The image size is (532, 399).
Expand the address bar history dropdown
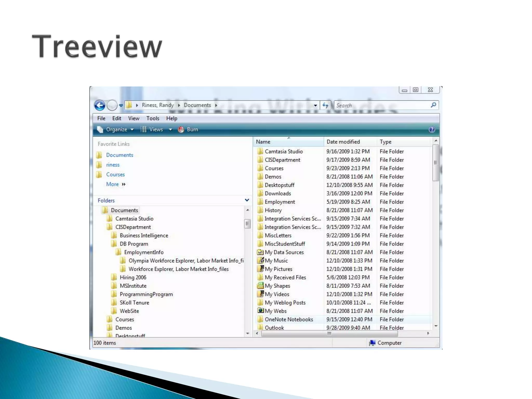pos(315,105)
